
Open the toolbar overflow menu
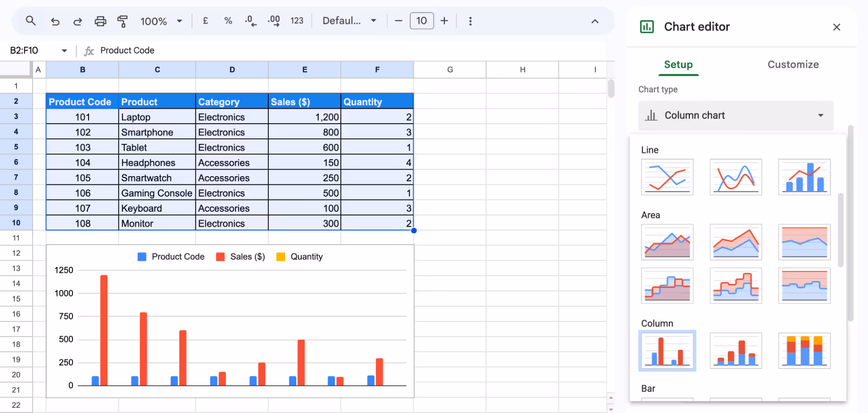pyautogui.click(x=470, y=20)
